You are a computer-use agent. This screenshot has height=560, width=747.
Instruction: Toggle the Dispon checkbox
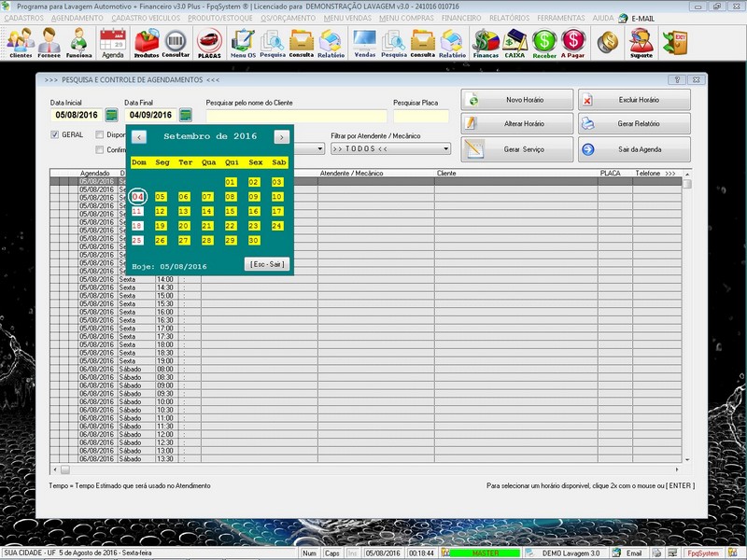click(99, 134)
